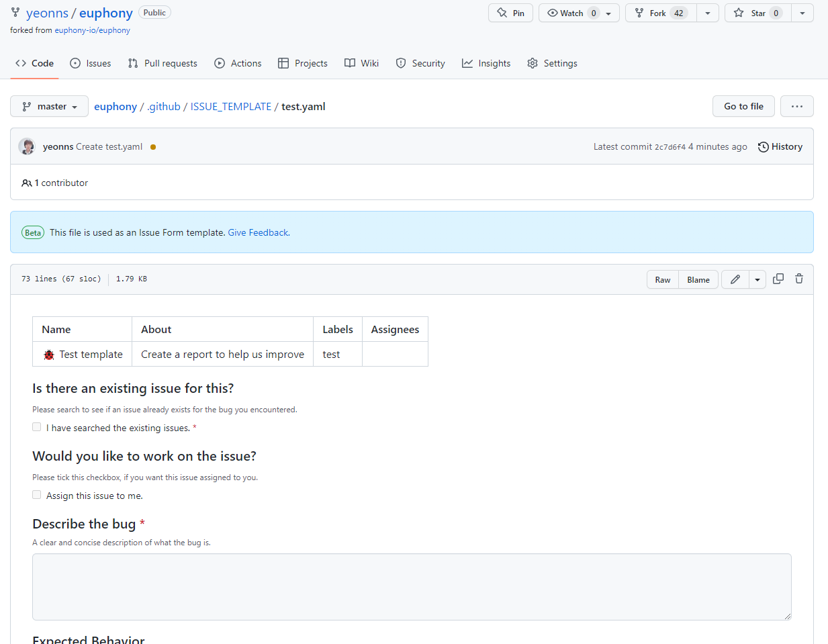
Task: Click the yeonns owner link in header
Action: pyautogui.click(x=47, y=13)
